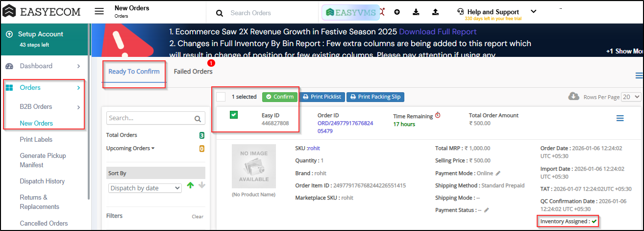Click the green ascending sort arrow
This screenshot has height=231, width=644.
(191, 185)
